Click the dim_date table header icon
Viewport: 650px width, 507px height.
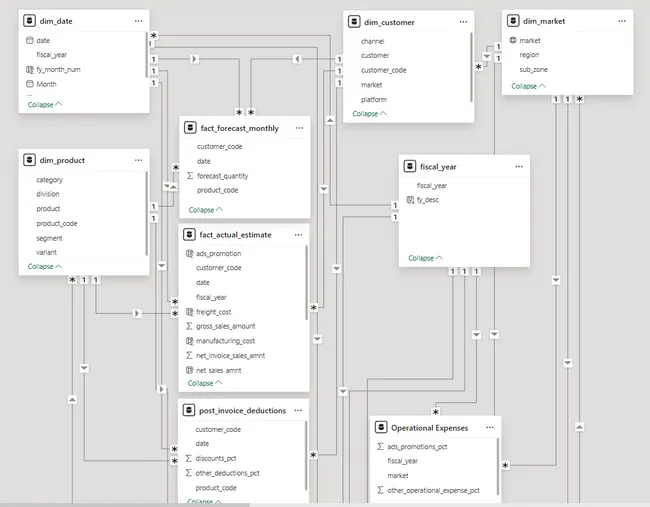(x=29, y=21)
